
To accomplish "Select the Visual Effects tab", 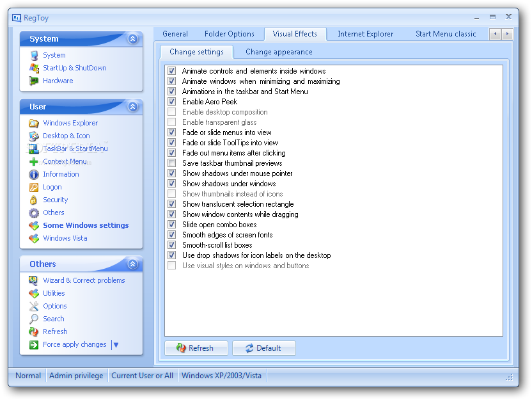I will click(295, 34).
